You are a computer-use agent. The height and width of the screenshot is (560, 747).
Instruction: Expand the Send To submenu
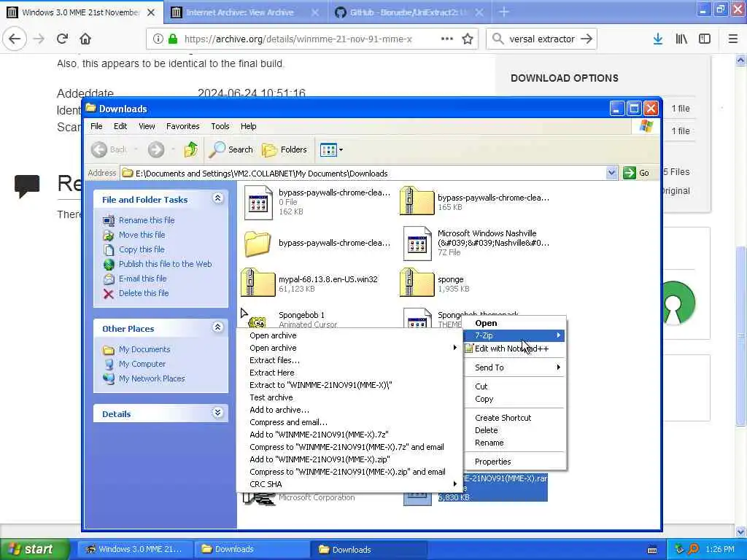pyautogui.click(x=515, y=367)
